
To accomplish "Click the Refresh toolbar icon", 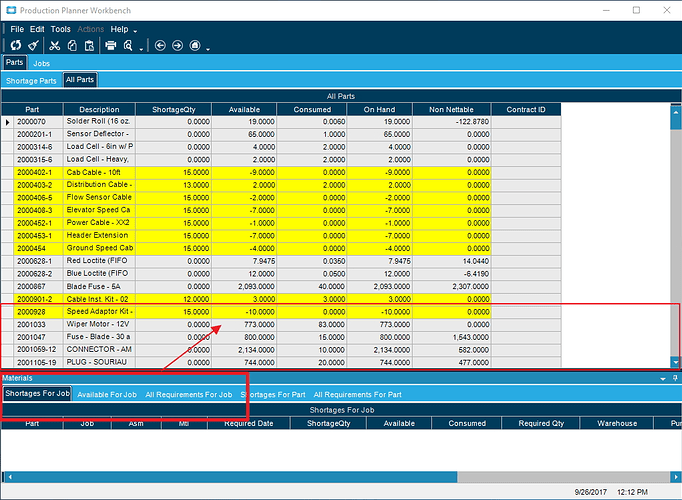I will 16,45.
